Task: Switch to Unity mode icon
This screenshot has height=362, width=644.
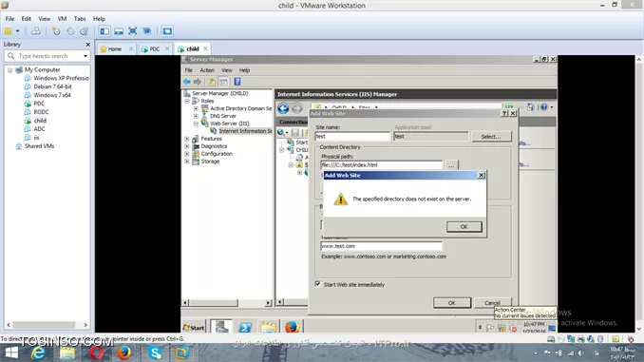Action: click(x=147, y=30)
